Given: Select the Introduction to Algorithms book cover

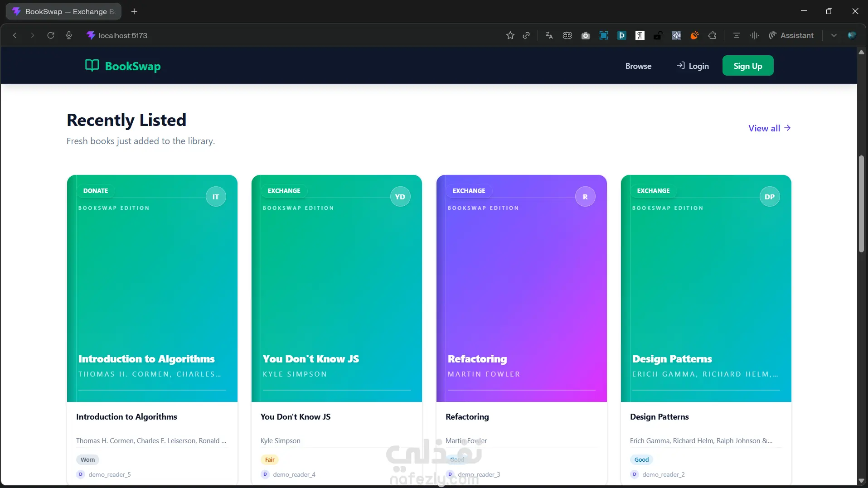Looking at the screenshot, I should coord(152,288).
